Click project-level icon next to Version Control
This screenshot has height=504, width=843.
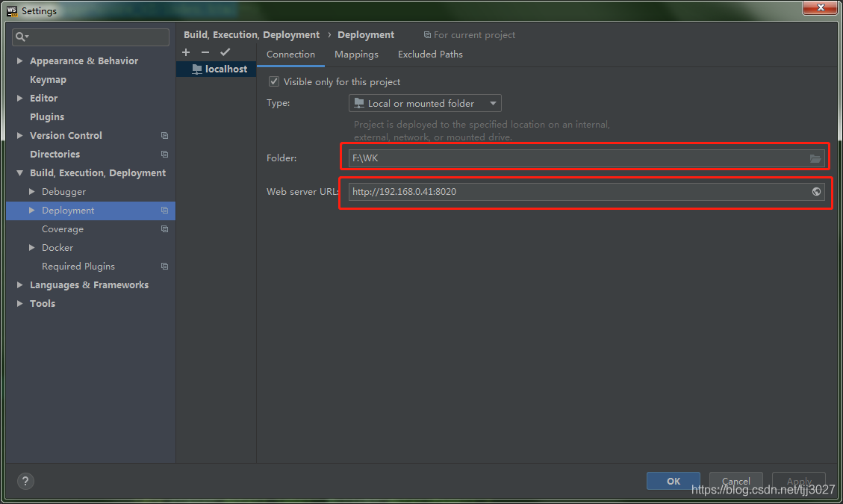[164, 136]
